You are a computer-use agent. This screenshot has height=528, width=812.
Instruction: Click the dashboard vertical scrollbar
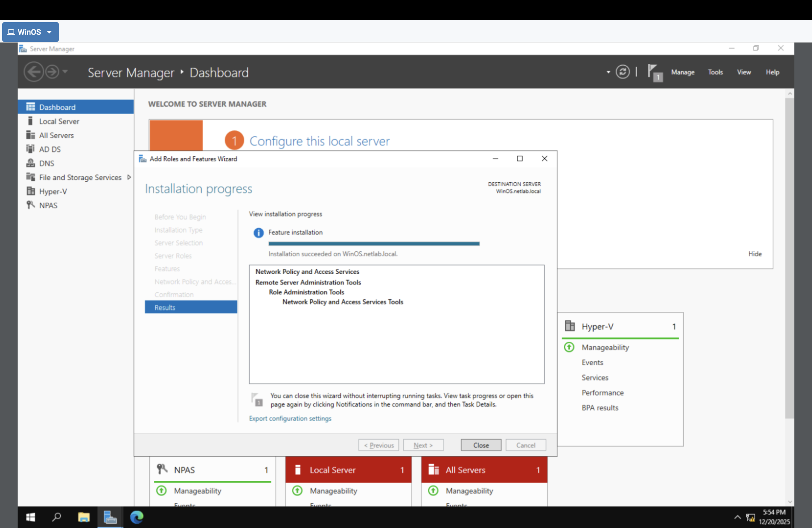pos(789,259)
